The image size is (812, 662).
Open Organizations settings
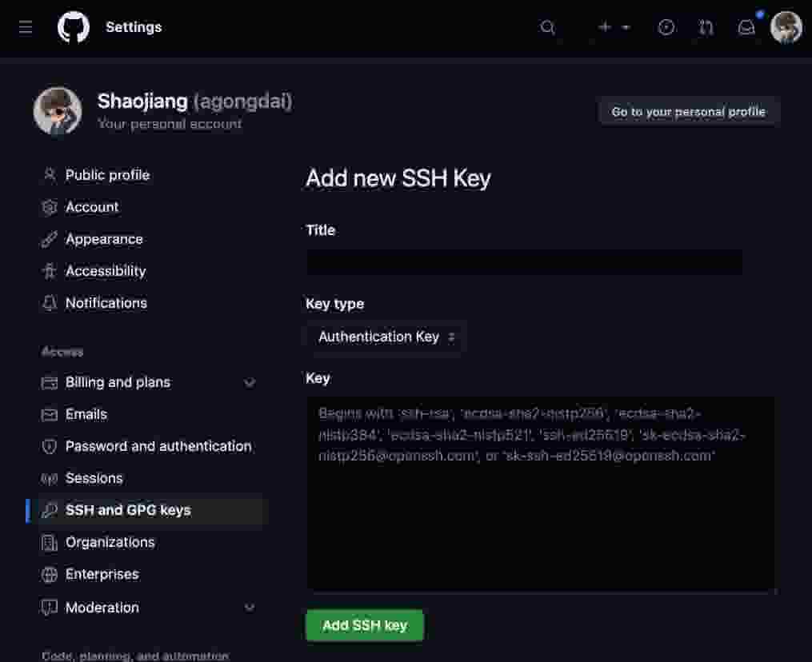(110, 542)
